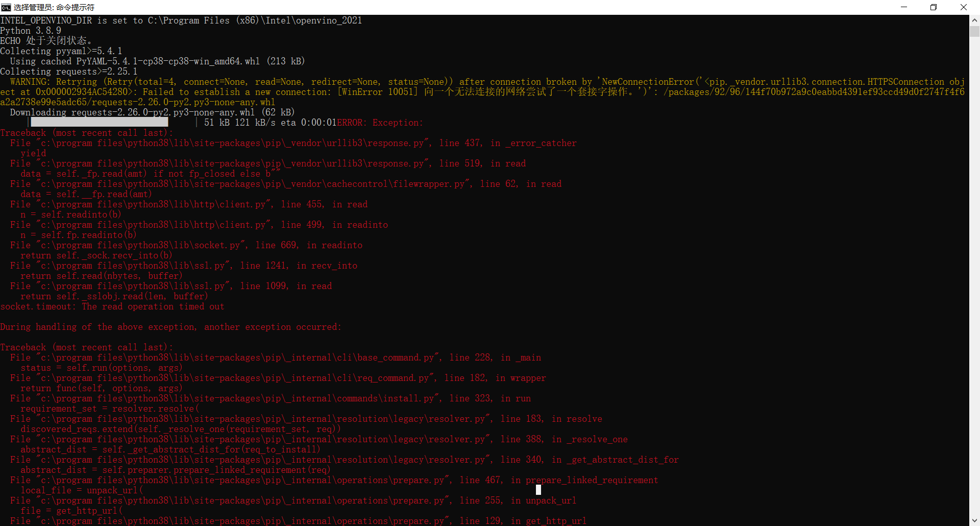
Task: Click 'During handling of the above exception' line
Action: (x=171, y=327)
